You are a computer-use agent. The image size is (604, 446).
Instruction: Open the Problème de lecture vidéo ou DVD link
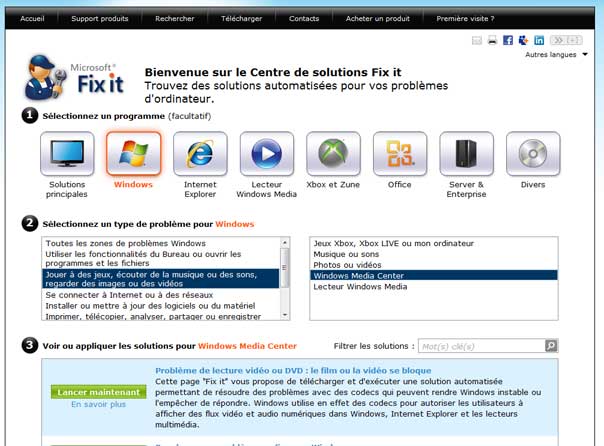[293, 371]
